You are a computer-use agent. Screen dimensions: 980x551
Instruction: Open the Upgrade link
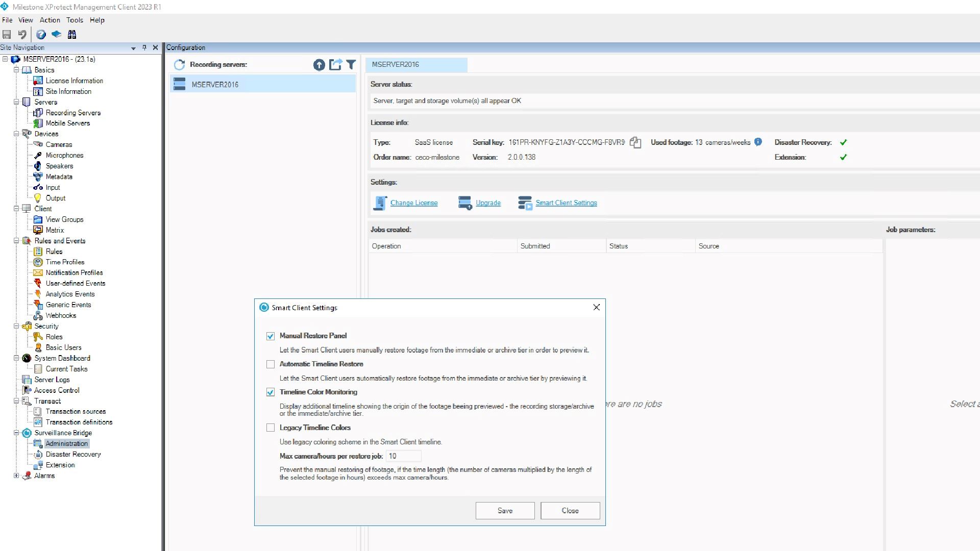tap(488, 203)
